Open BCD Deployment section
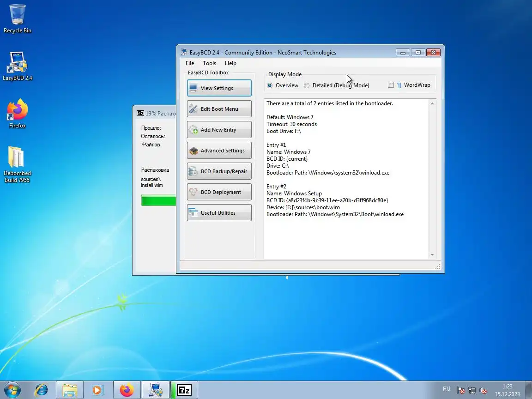This screenshot has width=532, height=399. tap(219, 192)
